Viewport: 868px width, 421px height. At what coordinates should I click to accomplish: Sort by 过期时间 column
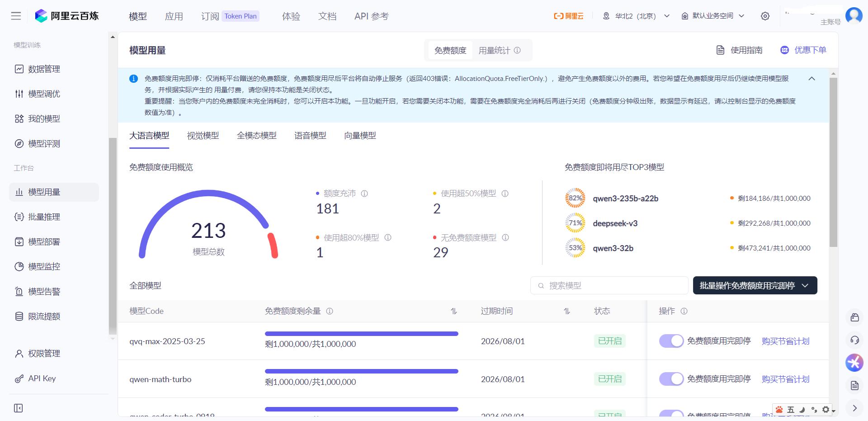[x=566, y=311]
